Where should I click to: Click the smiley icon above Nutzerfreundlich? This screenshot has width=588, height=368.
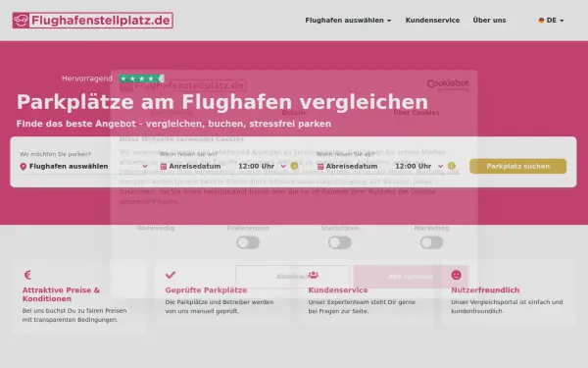(456, 275)
